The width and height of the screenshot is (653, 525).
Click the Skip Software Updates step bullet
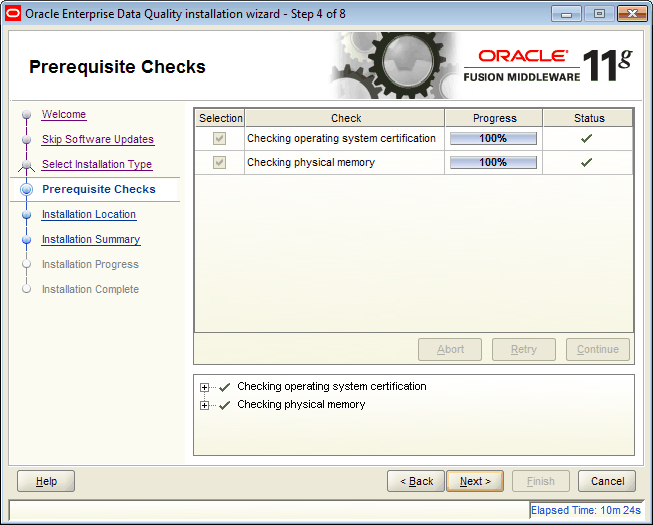pyautogui.click(x=27, y=139)
